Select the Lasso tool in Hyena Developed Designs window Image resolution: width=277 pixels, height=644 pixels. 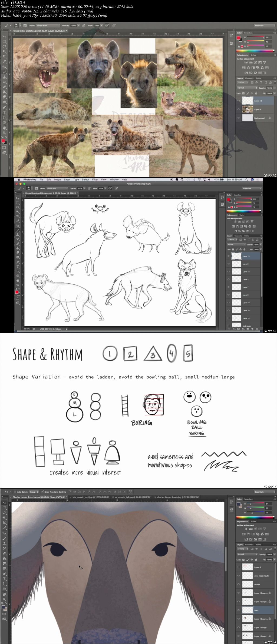pyautogui.click(x=18, y=207)
